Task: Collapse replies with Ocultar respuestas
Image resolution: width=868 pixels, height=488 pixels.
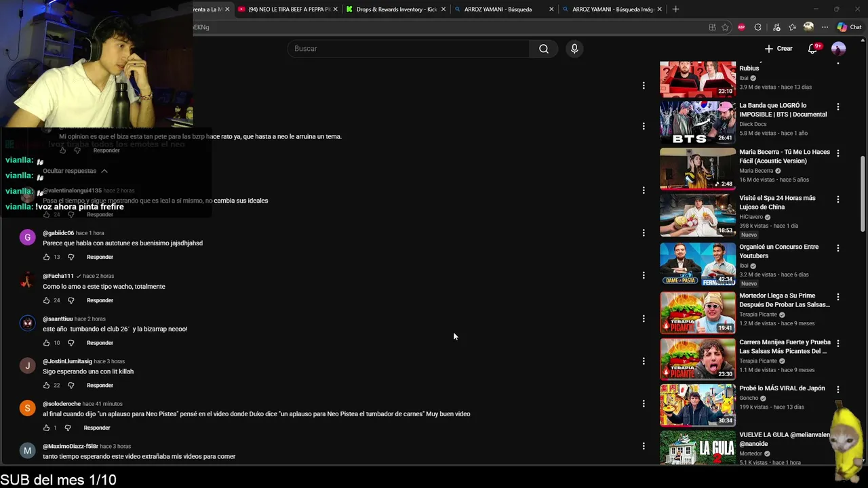Action: (75, 171)
